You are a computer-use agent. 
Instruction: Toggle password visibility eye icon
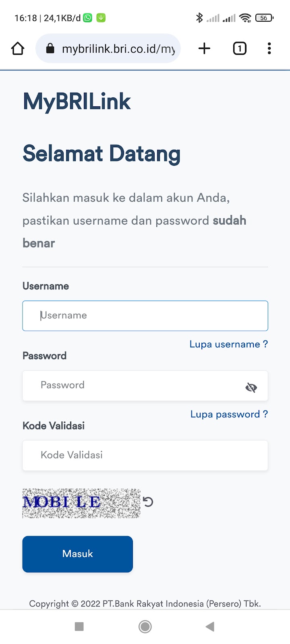click(251, 388)
